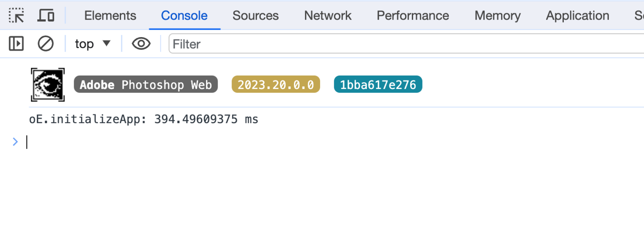This screenshot has width=644, height=242.
Task: Switch to the Elements tab
Action: point(110,15)
